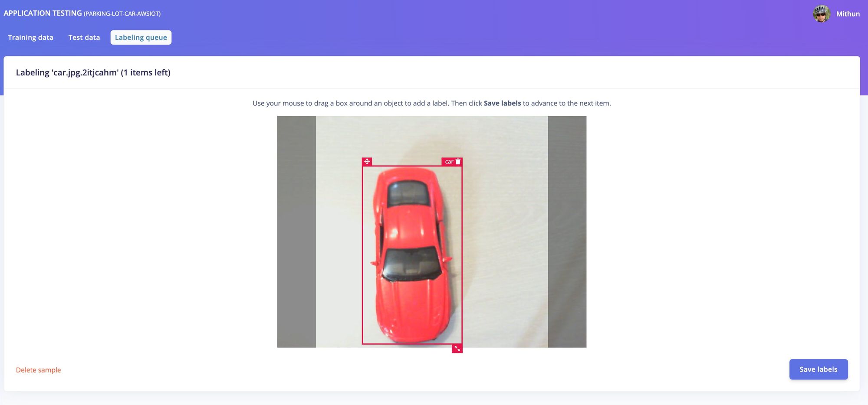
Task: Select the Labeling queue tab
Action: pyautogui.click(x=141, y=37)
